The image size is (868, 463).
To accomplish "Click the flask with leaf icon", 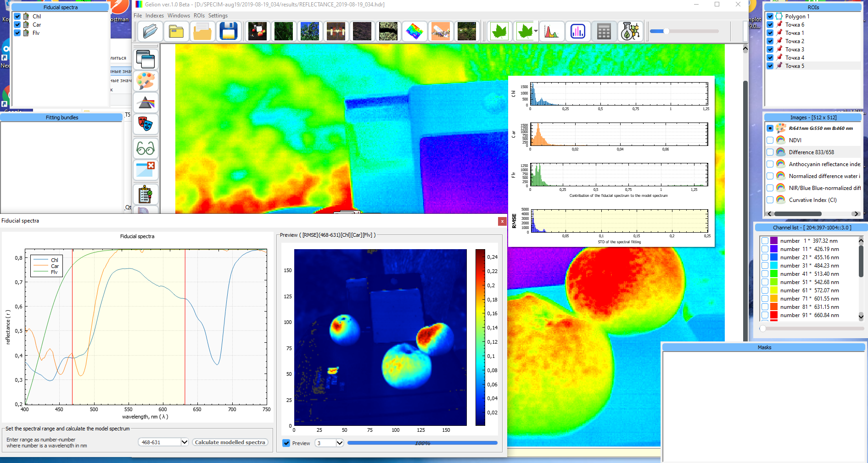I will click(x=630, y=32).
